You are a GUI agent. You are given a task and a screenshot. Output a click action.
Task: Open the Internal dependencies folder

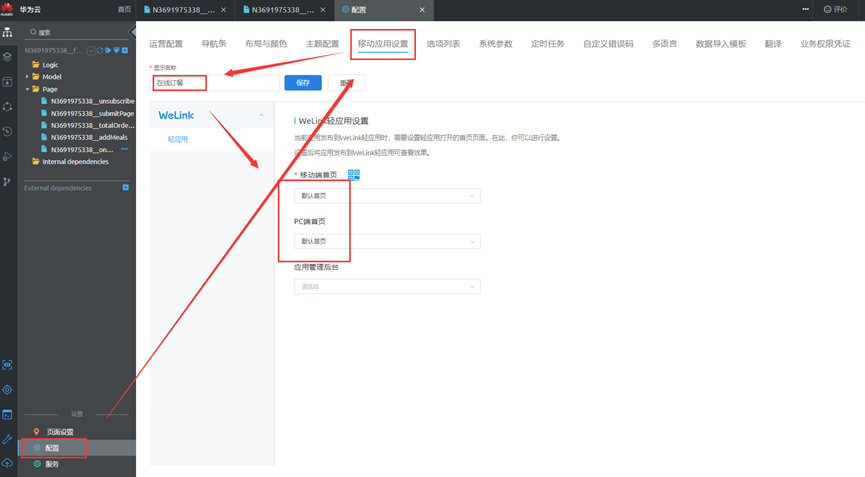(x=75, y=162)
